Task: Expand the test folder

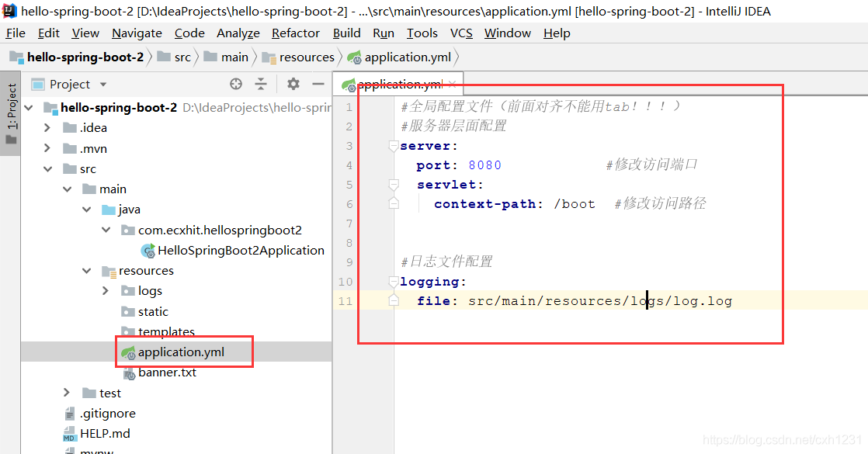Action: [x=67, y=393]
